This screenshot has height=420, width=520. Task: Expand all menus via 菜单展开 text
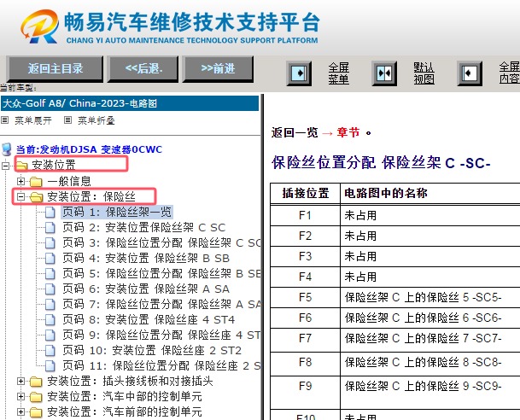(x=33, y=120)
